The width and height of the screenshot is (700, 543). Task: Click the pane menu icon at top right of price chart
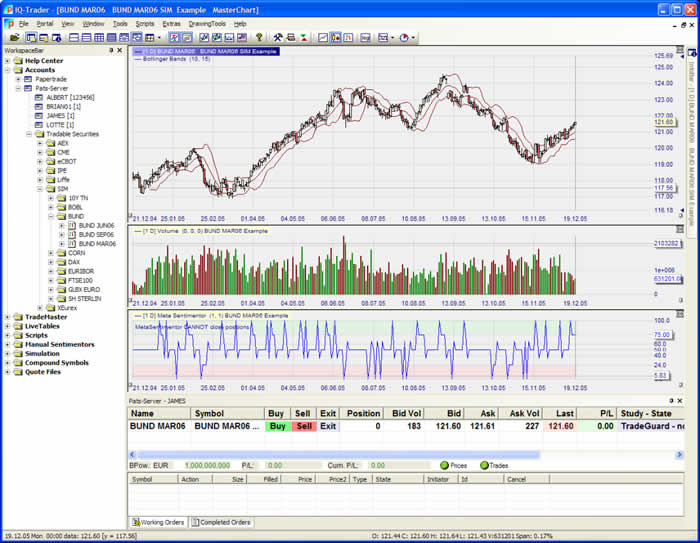pyautogui.click(x=680, y=50)
